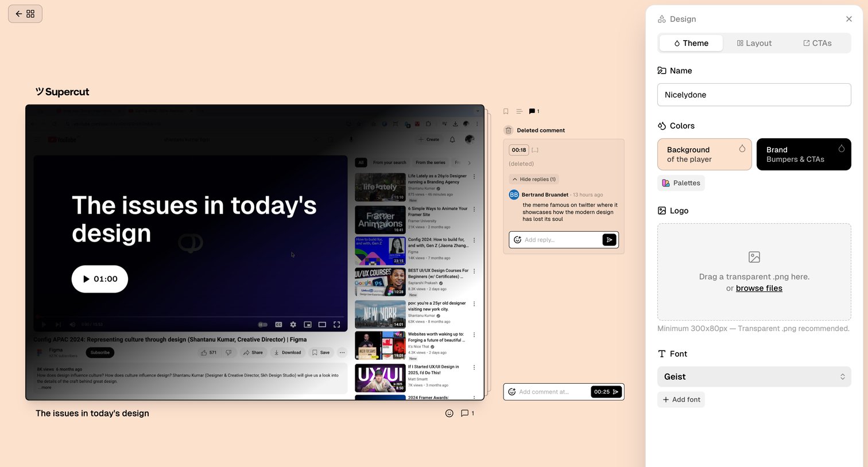Image resolution: width=868 pixels, height=467 pixels.
Task: Switch to the Layout tab
Action: coord(754,43)
